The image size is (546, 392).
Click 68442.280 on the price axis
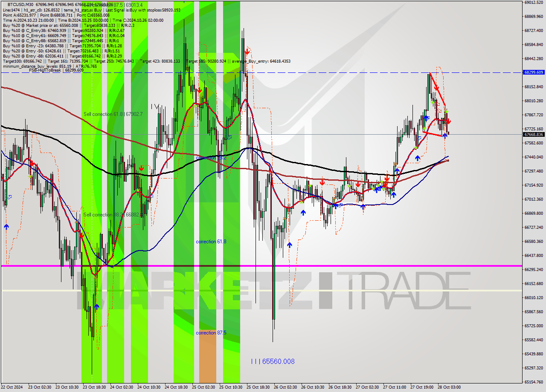[534, 58]
